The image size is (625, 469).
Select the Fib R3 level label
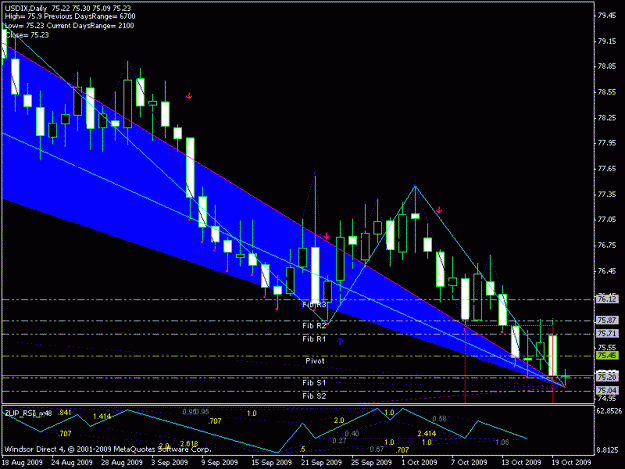[314, 305]
